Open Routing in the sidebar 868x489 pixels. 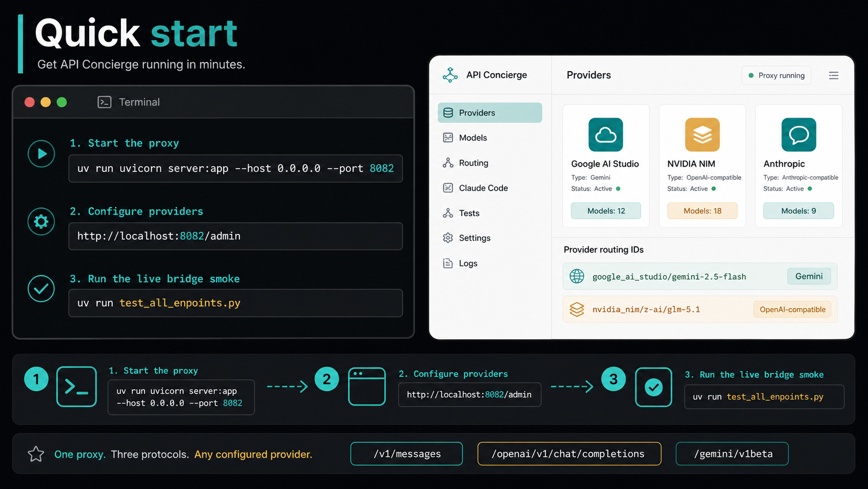click(x=490, y=163)
